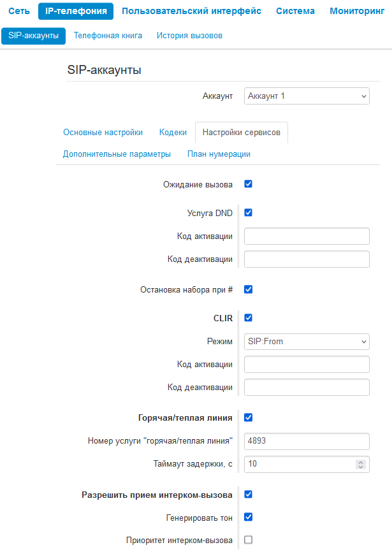This screenshot has width=392, height=552.
Task: Expand the Аккаунт dropdown
Action: [307, 96]
